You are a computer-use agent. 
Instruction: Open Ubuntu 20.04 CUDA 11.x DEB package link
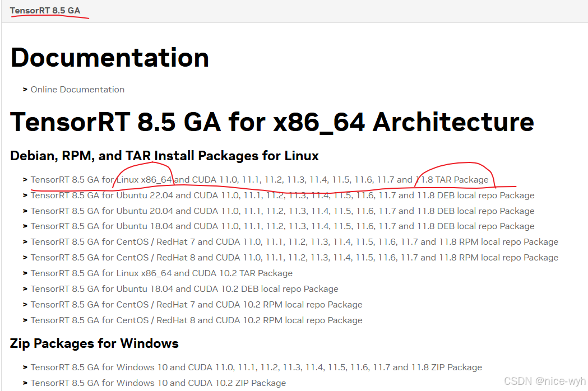tap(283, 211)
